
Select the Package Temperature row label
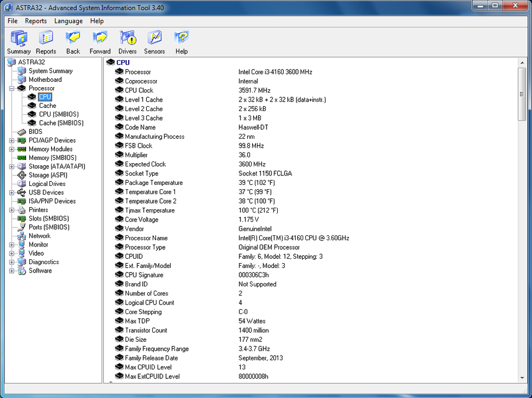[x=154, y=183]
